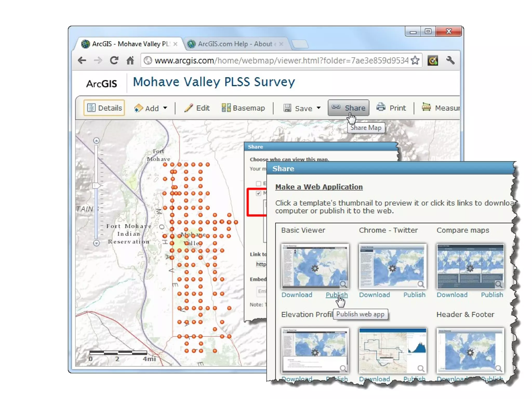Click the Share map toolbar button
This screenshot has height=399, width=532.
pos(349,108)
